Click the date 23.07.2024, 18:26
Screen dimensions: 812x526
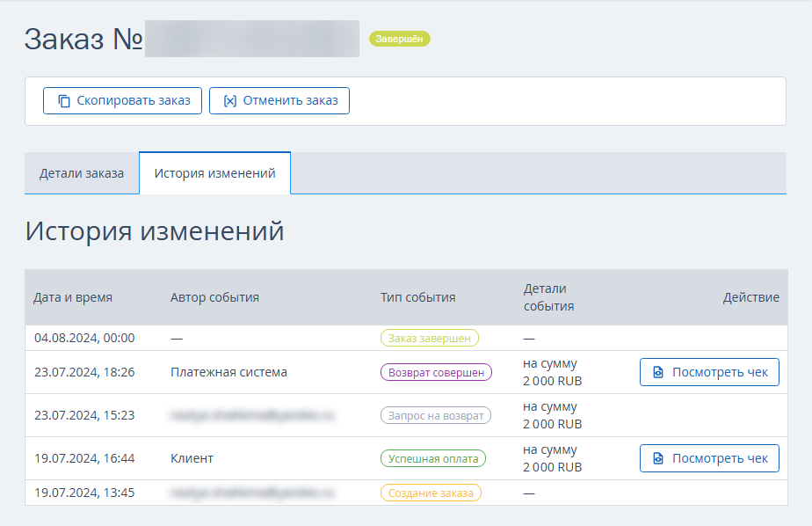84,372
